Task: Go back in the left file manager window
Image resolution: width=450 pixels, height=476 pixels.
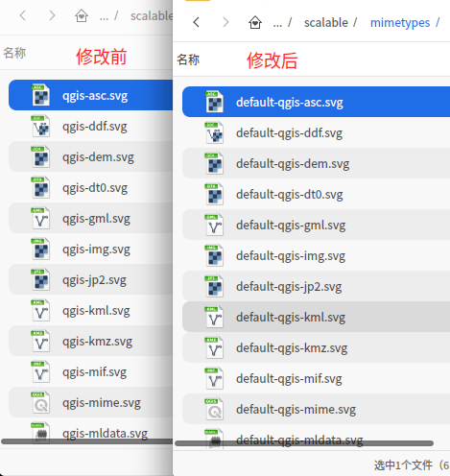Action: pos(23,15)
